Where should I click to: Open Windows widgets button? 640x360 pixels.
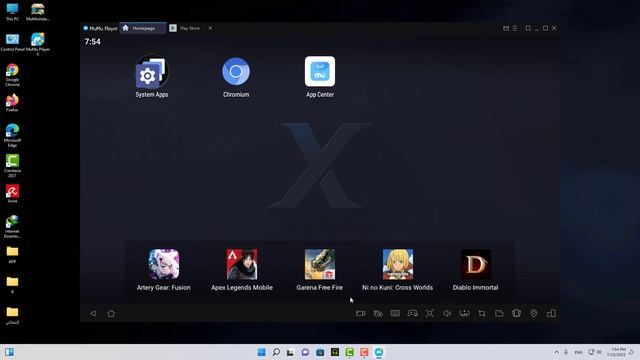point(9,352)
